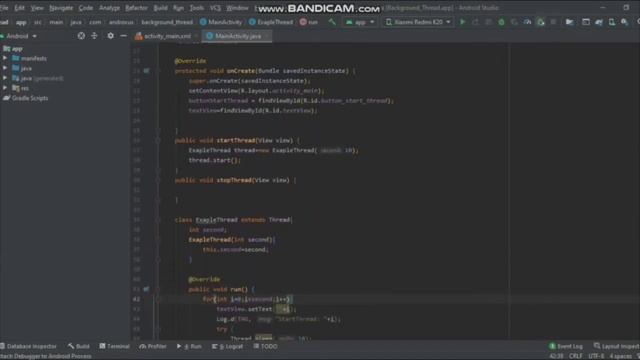Open the Event Log
The width and height of the screenshot is (640, 360).
tap(566, 346)
